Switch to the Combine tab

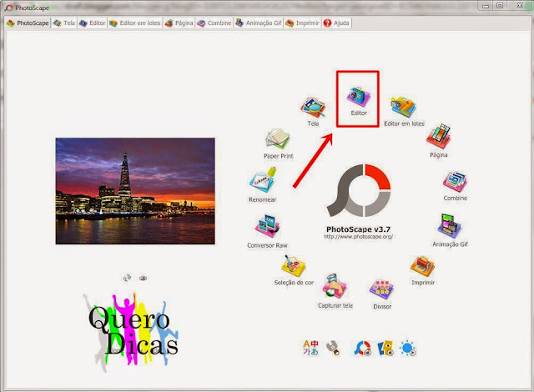pos(214,23)
